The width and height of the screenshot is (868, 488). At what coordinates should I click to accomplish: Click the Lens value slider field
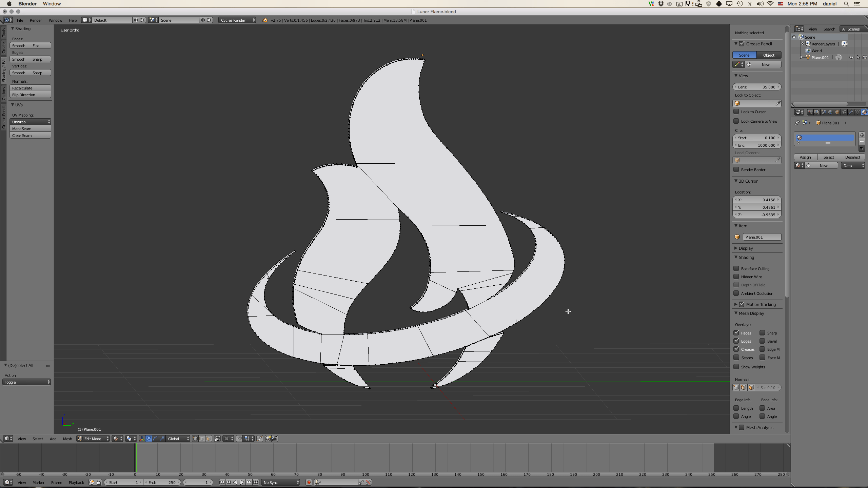(x=756, y=87)
